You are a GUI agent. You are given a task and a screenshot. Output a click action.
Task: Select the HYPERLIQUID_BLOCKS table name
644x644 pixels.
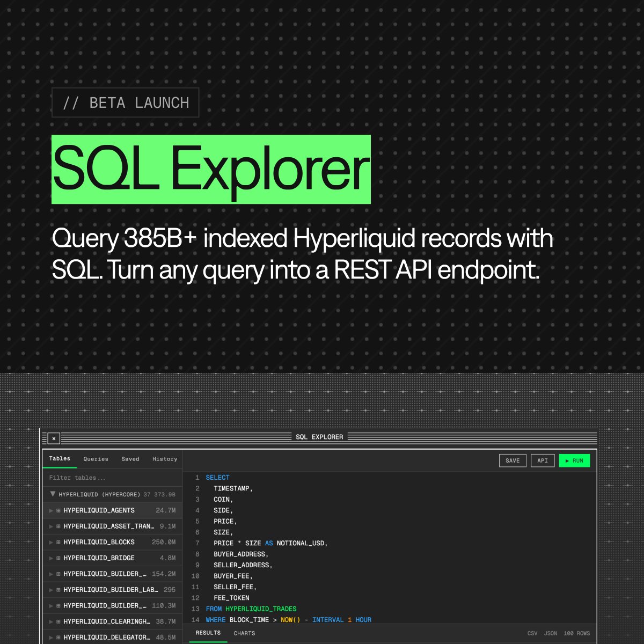pos(99,542)
